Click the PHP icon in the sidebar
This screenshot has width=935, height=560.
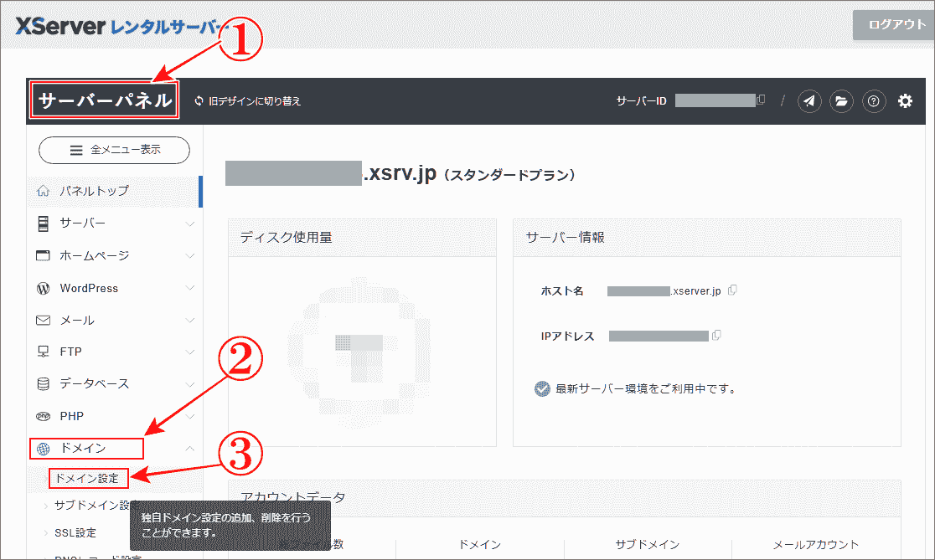[x=42, y=416]
